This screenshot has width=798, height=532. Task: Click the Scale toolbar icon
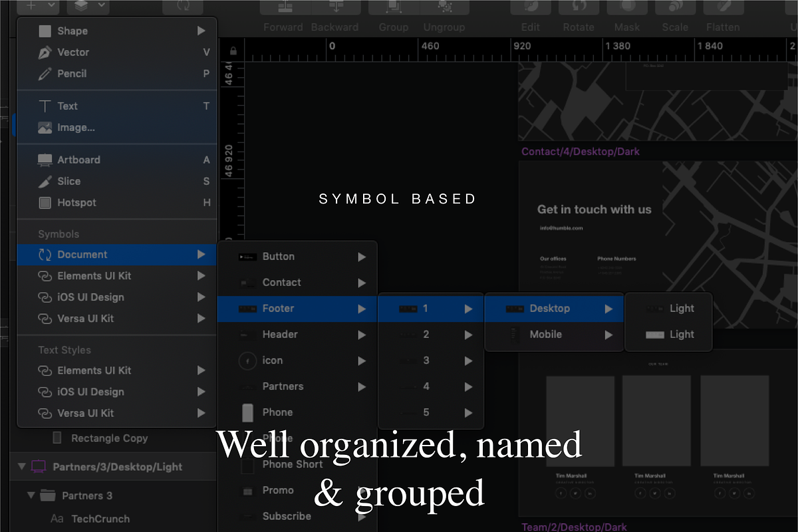(x=675, y=6)
